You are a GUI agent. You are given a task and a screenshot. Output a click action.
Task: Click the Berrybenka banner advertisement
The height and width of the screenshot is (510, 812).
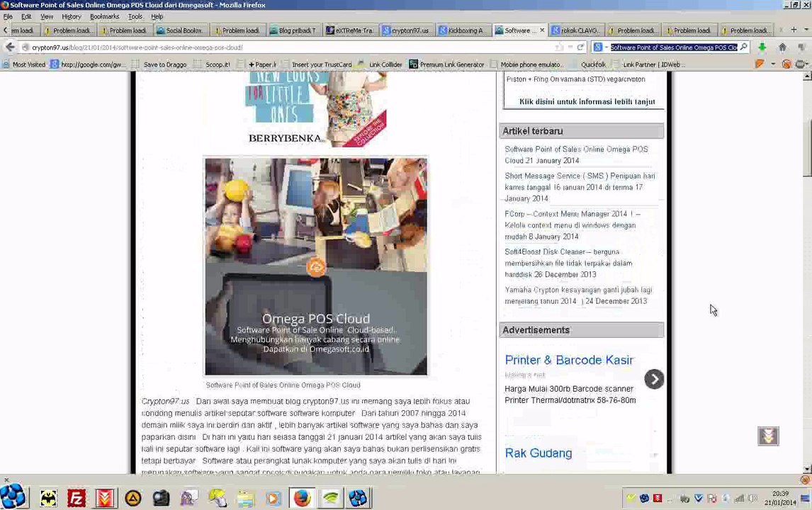point(316,109)
